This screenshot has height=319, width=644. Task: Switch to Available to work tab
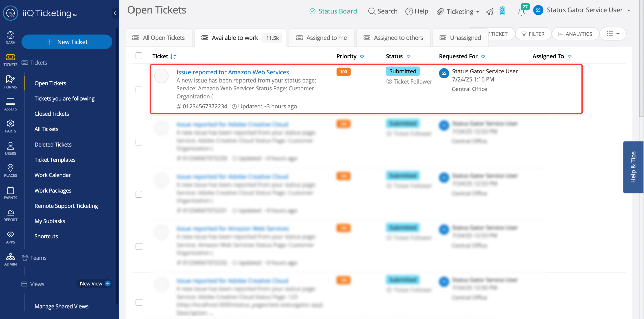tap(240, 38)
